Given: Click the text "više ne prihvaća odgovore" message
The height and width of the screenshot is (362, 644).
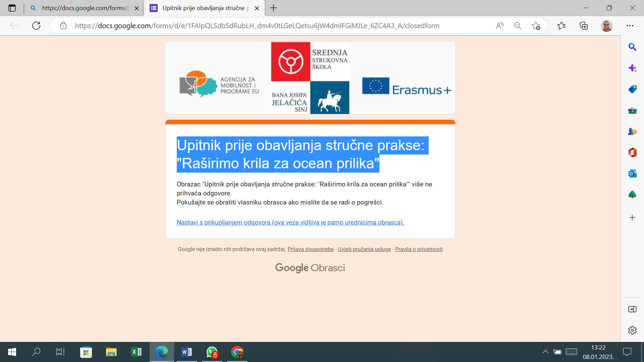Looking at the screenshot, I should (305, 189).
